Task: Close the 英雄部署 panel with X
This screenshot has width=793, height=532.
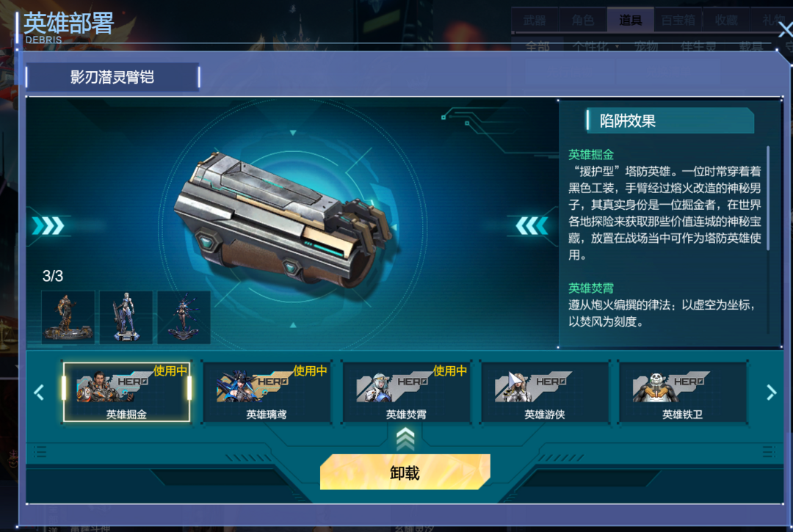Action: pos(785,30)
